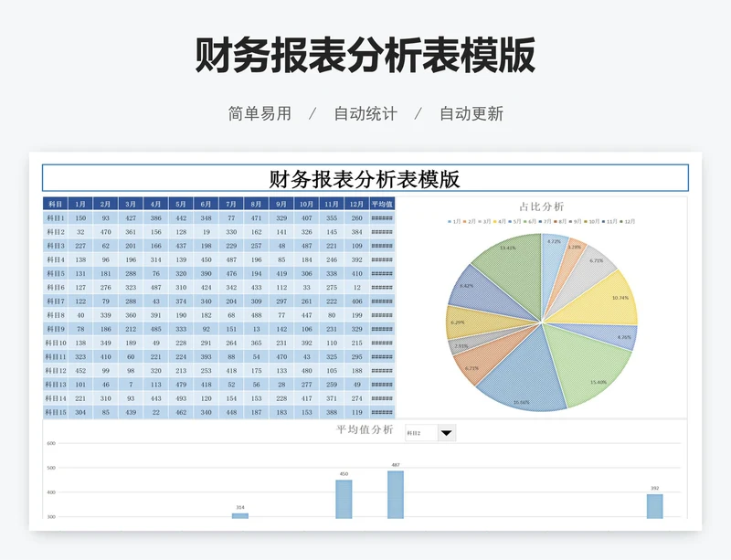Click the 12月 entry in pie legend
The width and height of the screenshot is (731, 560).
click(x=627, y=221)
